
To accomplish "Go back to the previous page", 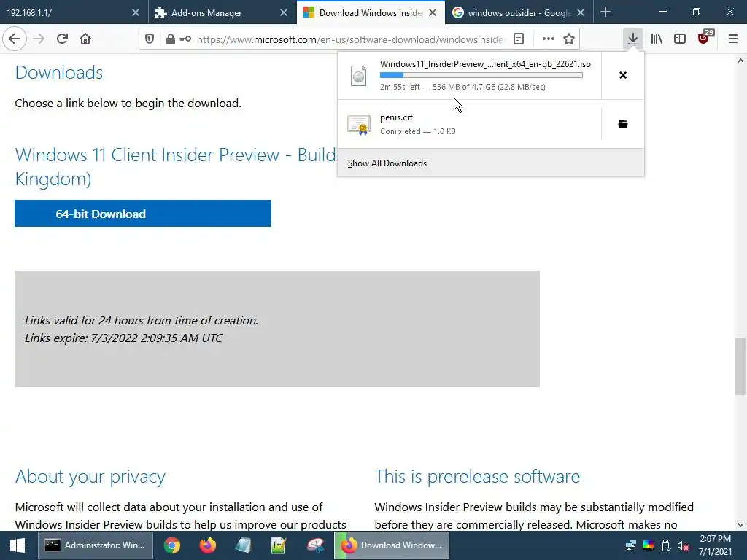I will [x=15, y=39].
